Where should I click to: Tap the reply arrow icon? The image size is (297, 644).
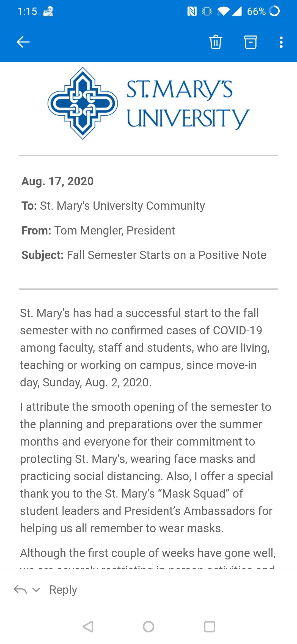[20, 590]
